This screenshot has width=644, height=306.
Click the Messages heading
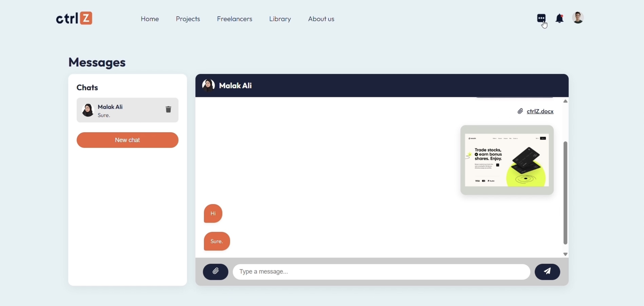pyautogui.click(x=97, y=62)
